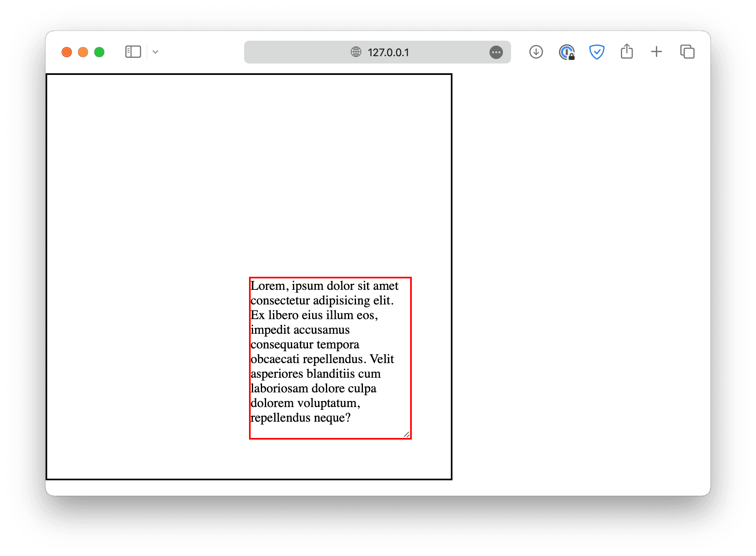Close the window with red button
The width and height of the screenshot is (756, 556).
pyautogui.click(x=67, y=52)
